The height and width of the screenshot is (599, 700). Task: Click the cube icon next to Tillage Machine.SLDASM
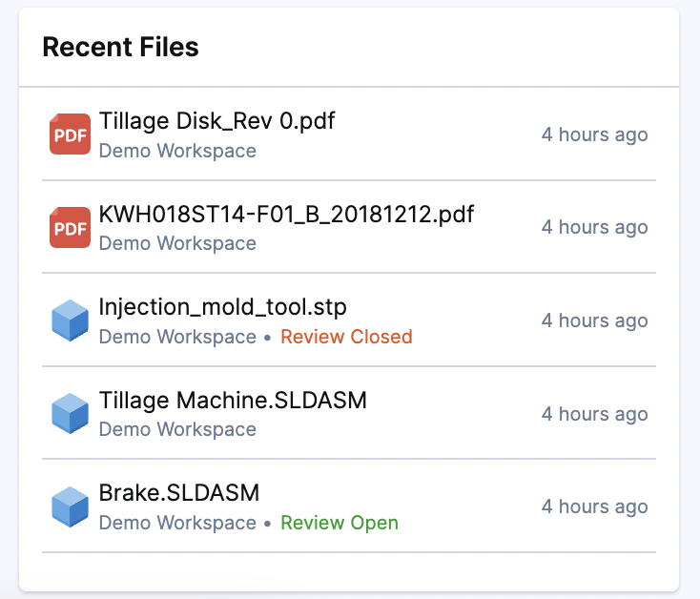(x=70, y=413)
